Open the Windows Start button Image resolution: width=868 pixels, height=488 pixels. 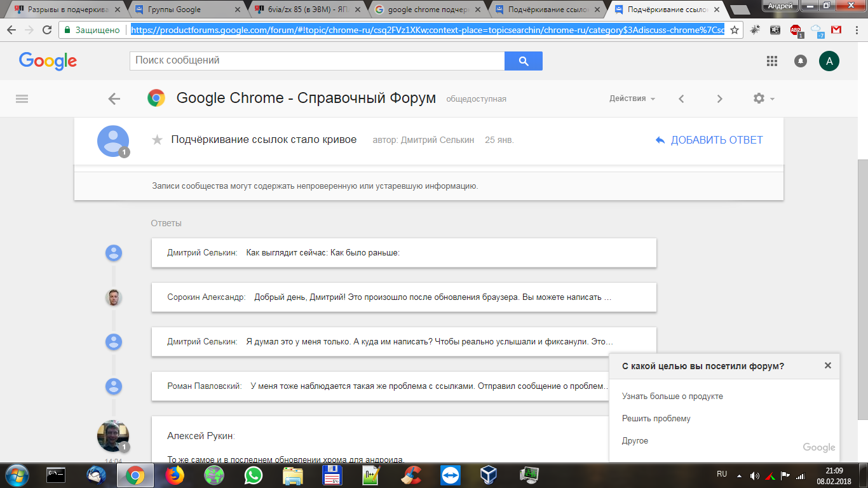tap(17, 475)
